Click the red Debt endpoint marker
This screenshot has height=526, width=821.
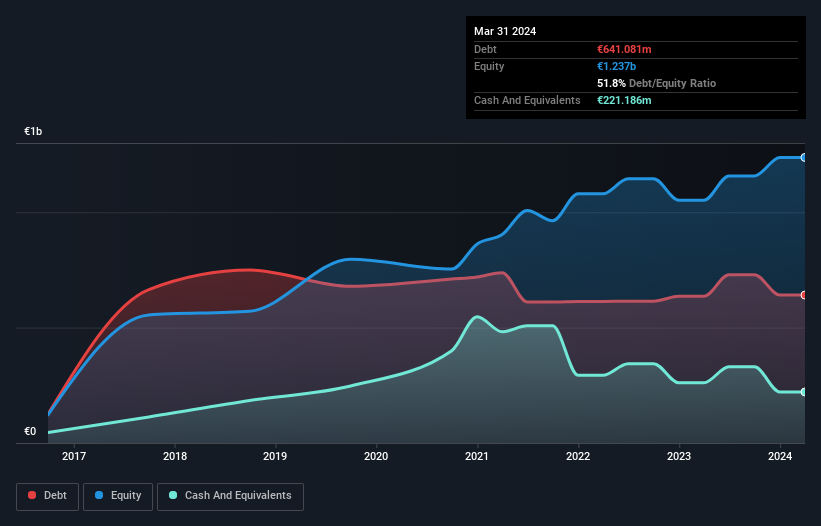804,295
